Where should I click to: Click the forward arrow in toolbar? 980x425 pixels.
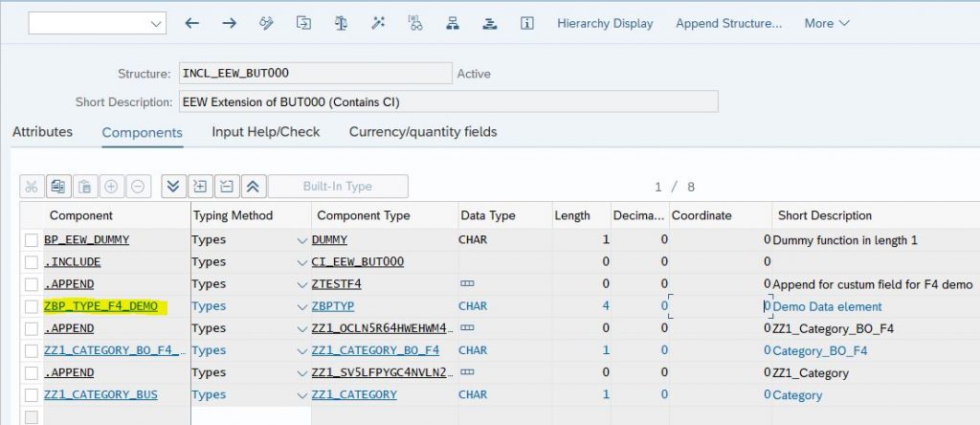230,23
